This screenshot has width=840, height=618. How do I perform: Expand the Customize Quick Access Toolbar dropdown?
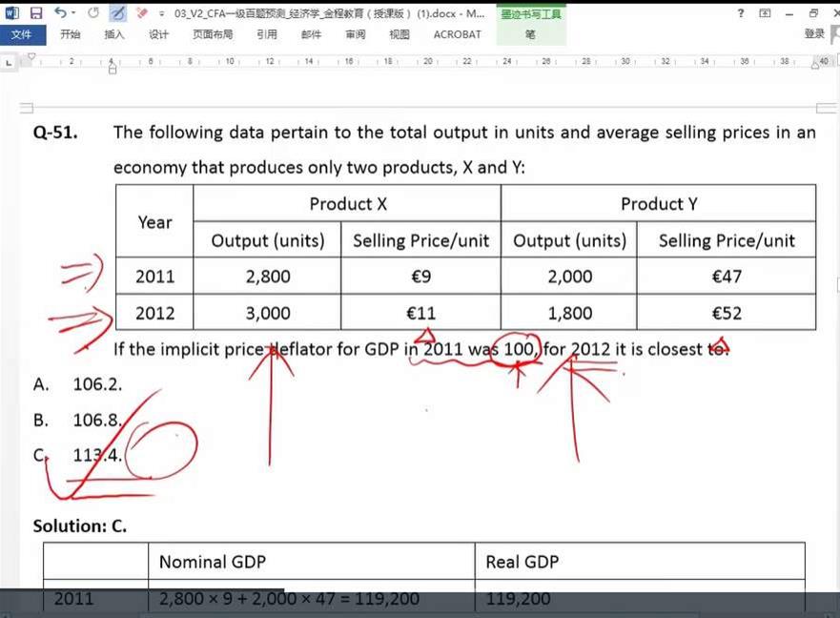tap(160, 13)
